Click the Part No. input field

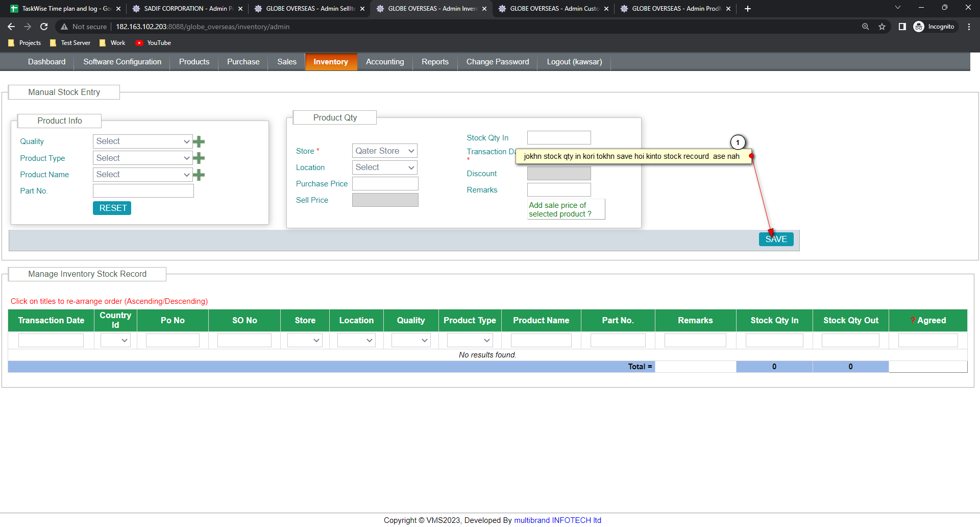coord(143,191)
